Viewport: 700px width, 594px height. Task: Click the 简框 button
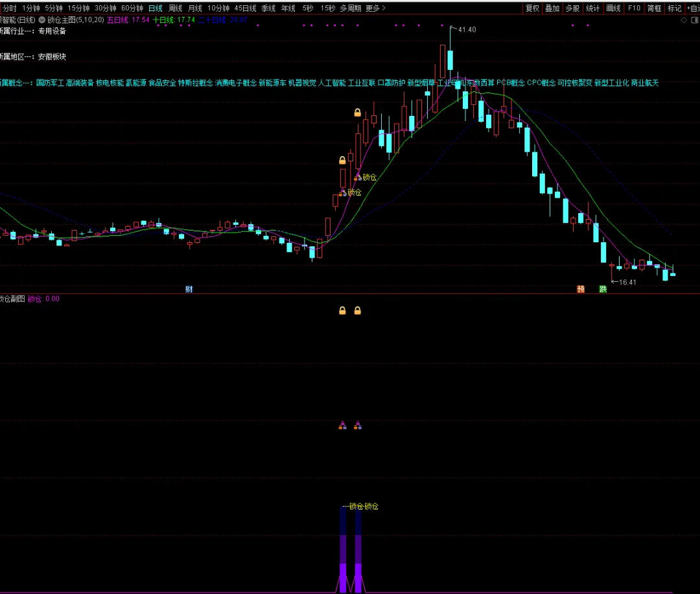point(654,8)
